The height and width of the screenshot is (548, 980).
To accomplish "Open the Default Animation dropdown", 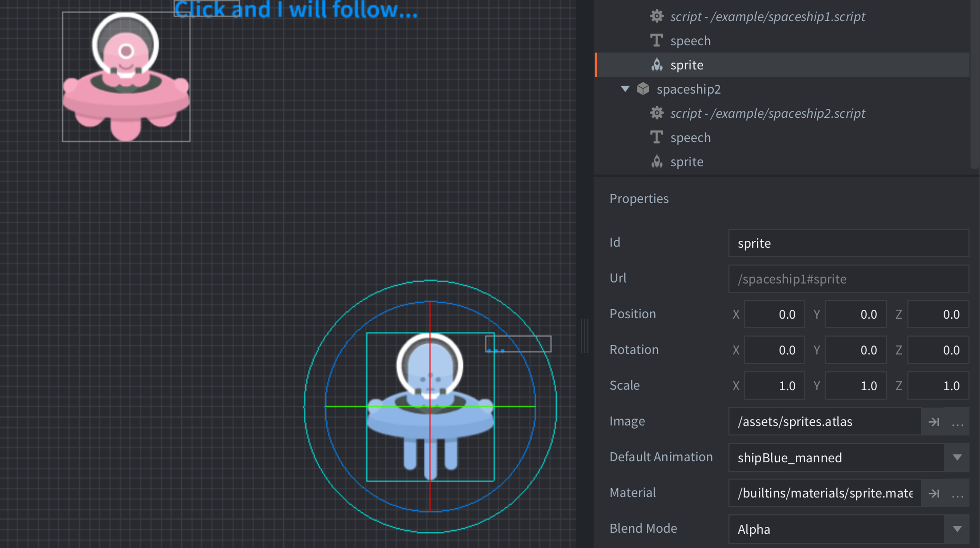I will point(957,458).
